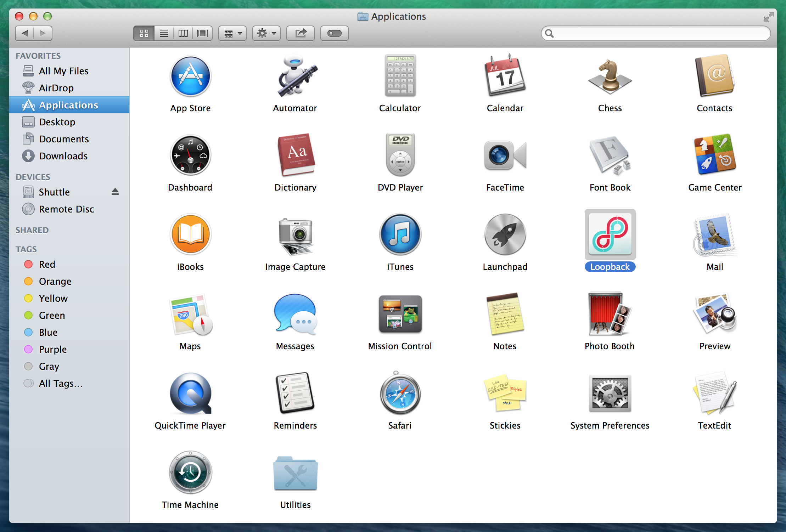The height and width of the screenshot is (532, 786).
Task: Filter by the Green tag
Action: point(69,315)
